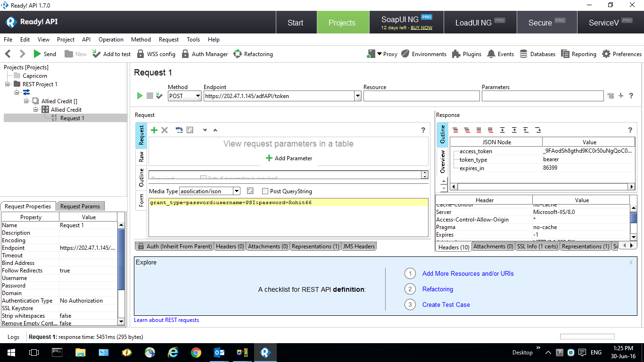The image size is (644, 362).
Task: Click Add More Resources and/or URIs link
Action: click(468, 273)
